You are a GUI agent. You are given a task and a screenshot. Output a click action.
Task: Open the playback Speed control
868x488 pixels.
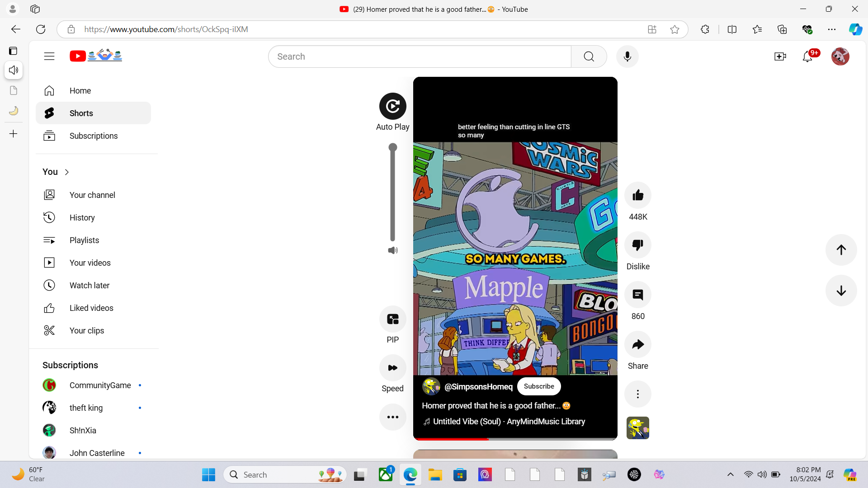point(392,368)
